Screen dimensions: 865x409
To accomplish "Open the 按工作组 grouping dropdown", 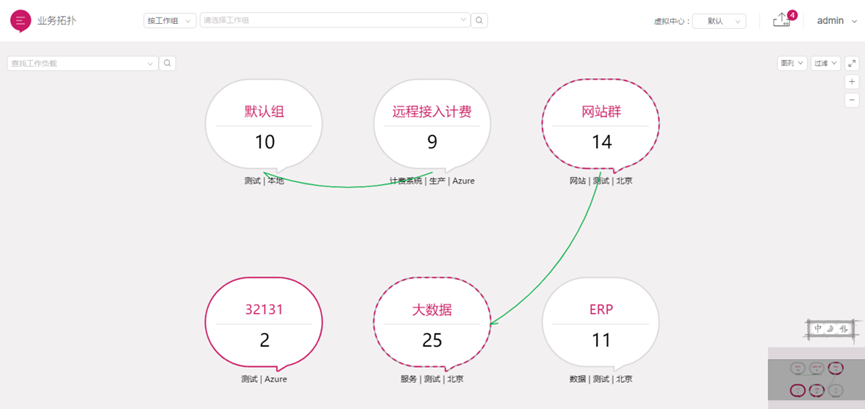I will click(169, 20).
